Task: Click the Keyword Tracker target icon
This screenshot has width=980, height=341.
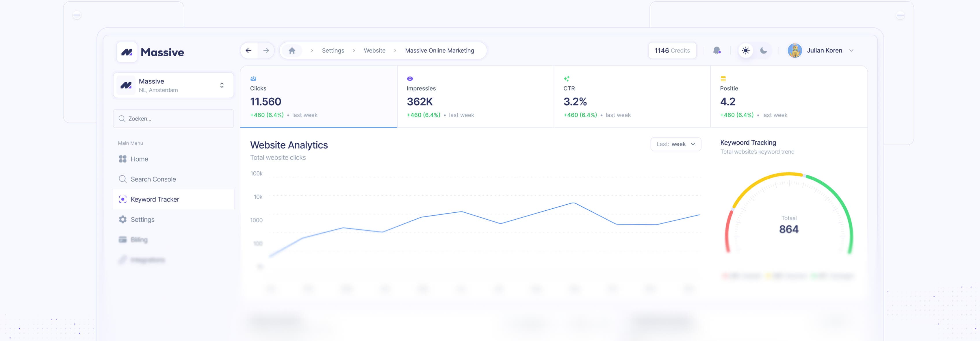Action: [122, 199]
